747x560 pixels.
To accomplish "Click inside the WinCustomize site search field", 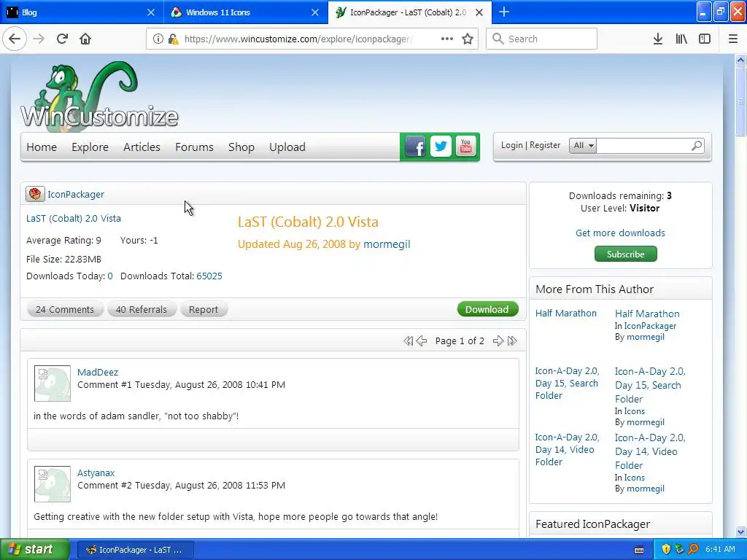I will 643,145.
